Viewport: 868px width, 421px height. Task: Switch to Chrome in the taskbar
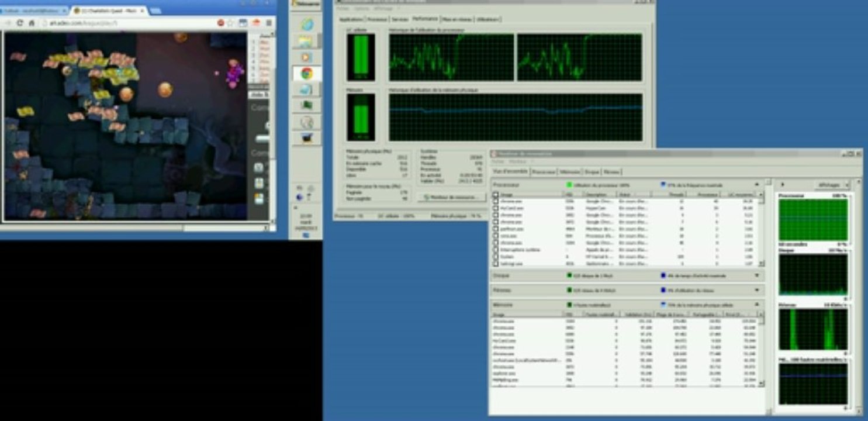pos(306,74)
